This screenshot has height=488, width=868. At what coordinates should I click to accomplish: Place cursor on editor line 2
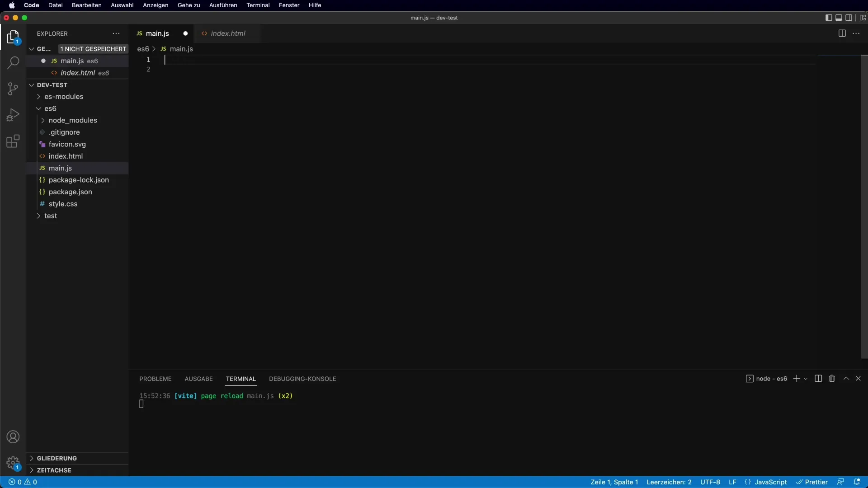pyautogui.click(x=491, y=70)
